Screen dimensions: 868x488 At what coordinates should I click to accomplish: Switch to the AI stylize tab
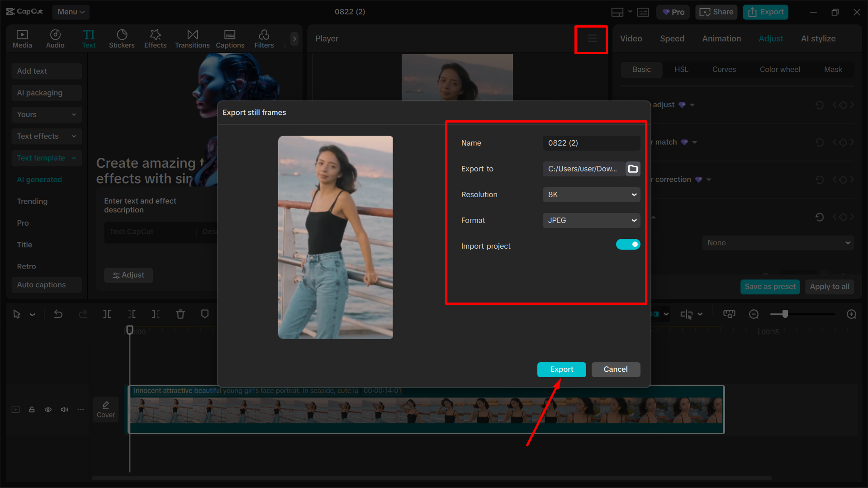click(x=818, y=39)
